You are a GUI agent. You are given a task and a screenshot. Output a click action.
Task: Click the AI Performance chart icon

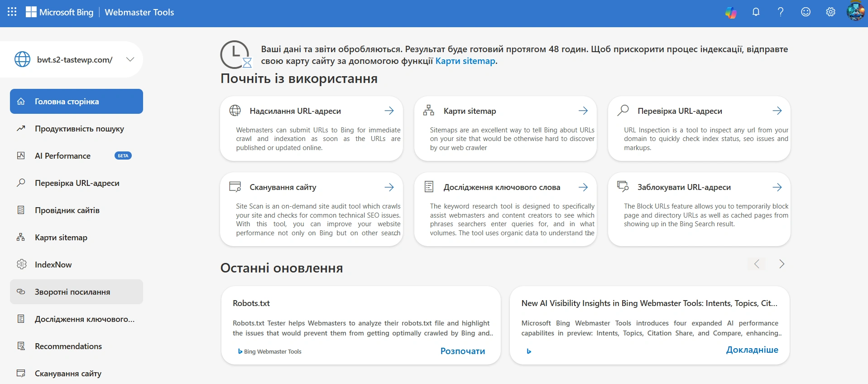tap(21, 156)
